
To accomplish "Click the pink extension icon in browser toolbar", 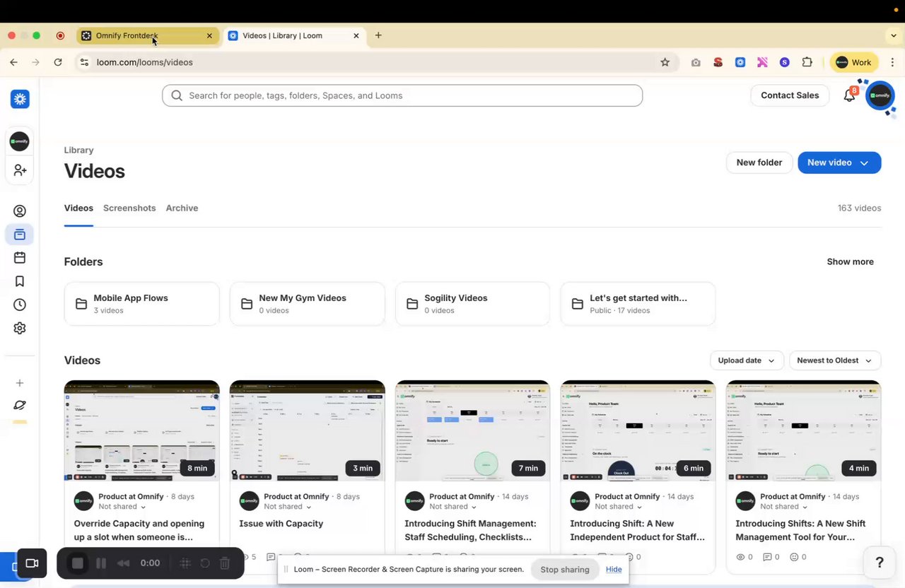I will tap(762, 62).
